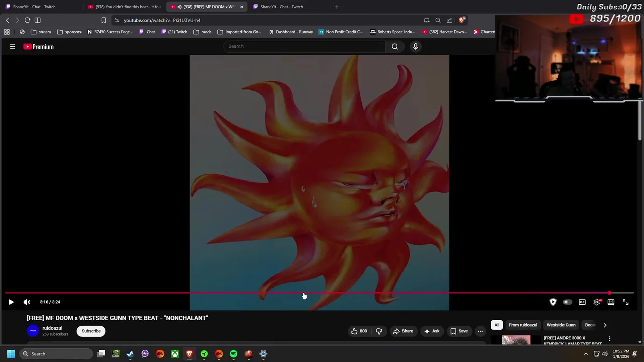Viewport: 644px width, 362px height.
Task: Reload the current page
Action: click(x=27, y=20)
